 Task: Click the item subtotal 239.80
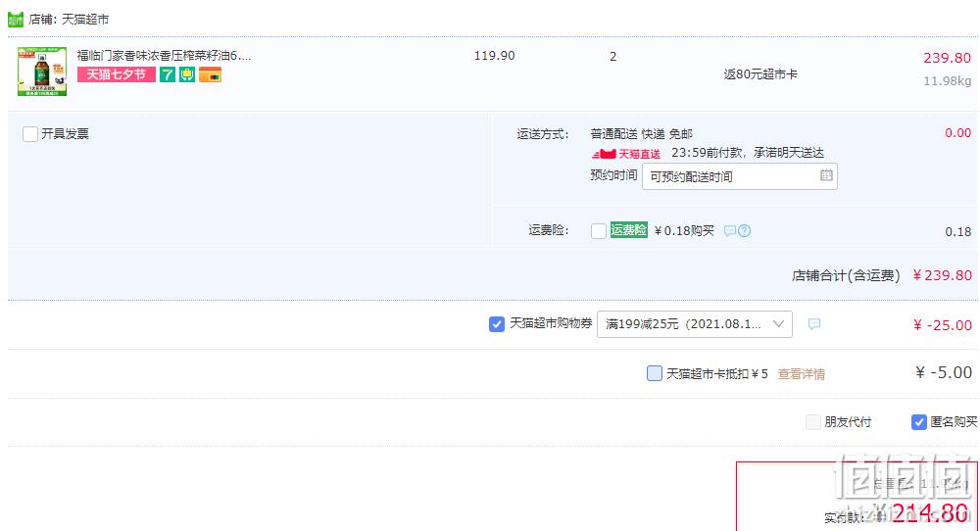pyautogui.click(x=947, y=58)
